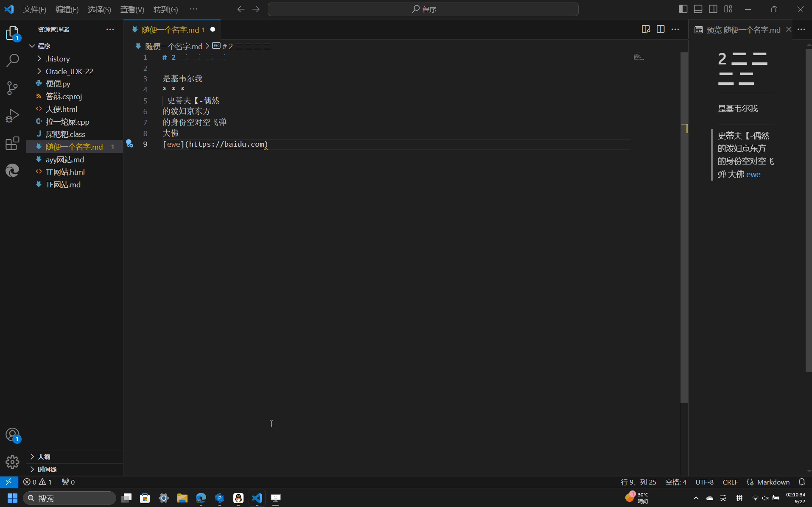
Task: Open the 选择(S) menu
Action: click(99, 9)
